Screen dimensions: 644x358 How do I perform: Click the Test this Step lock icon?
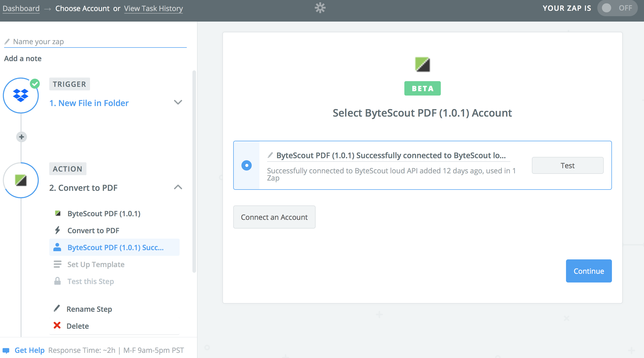click(x=57, y=281)
